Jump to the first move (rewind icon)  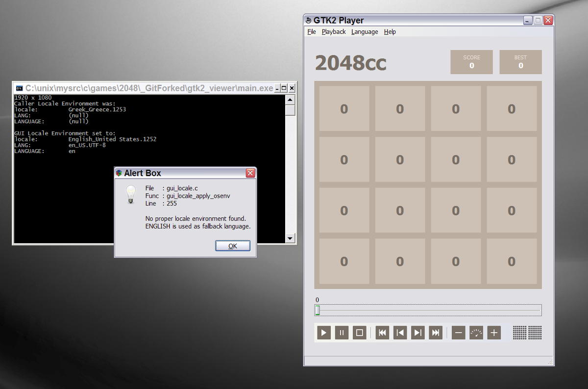(x=383, y=333)
